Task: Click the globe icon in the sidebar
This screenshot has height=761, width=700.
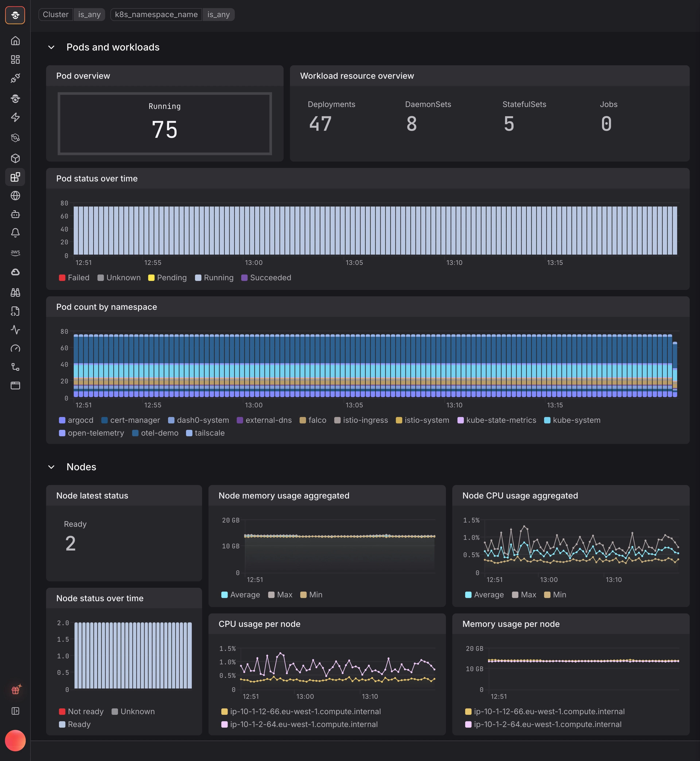Action: click(x=15, y=195)
